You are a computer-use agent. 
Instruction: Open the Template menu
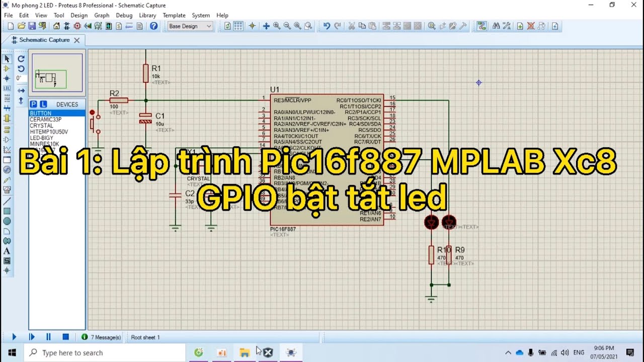click(x=174, y=15)
